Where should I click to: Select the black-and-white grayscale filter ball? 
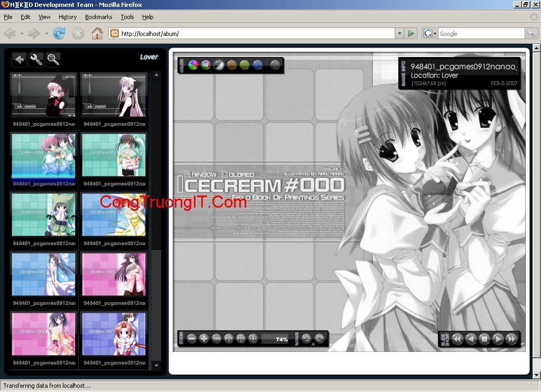click(x=218, y=65)
